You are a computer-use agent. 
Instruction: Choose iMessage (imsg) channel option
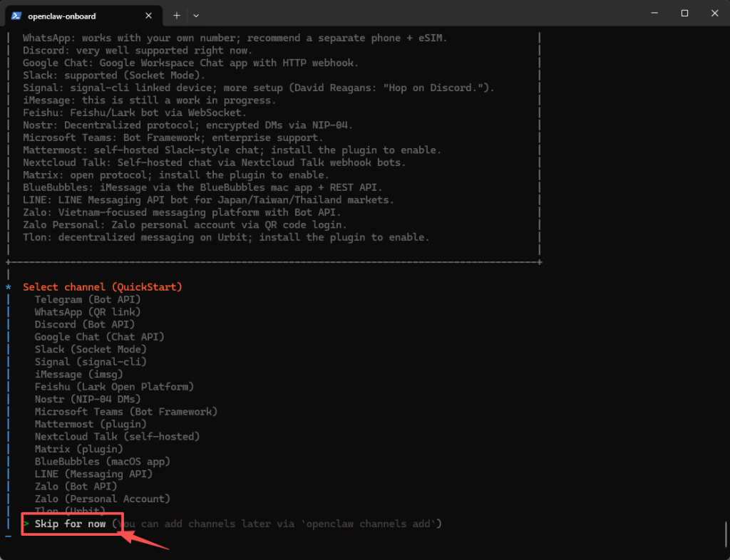point(78,375)
